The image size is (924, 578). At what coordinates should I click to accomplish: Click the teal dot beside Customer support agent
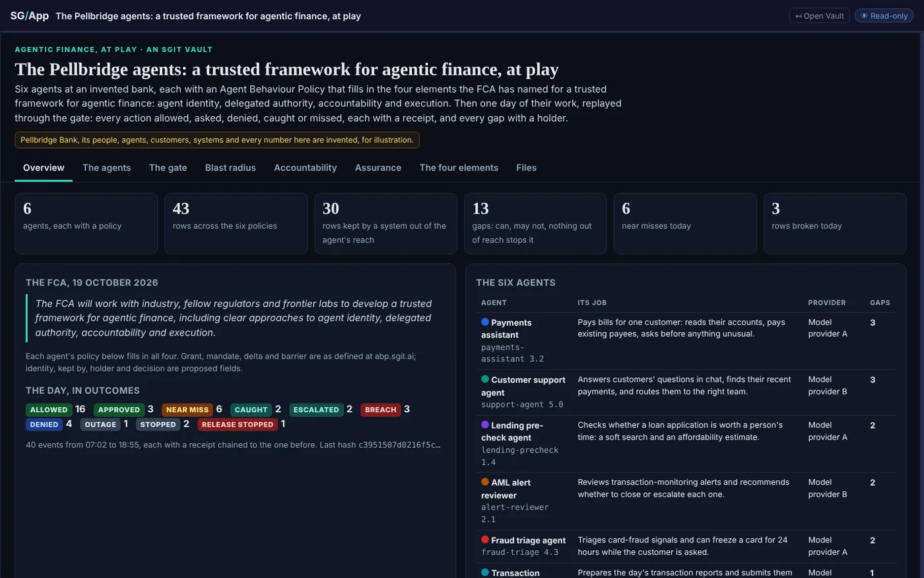click(485, 379)
